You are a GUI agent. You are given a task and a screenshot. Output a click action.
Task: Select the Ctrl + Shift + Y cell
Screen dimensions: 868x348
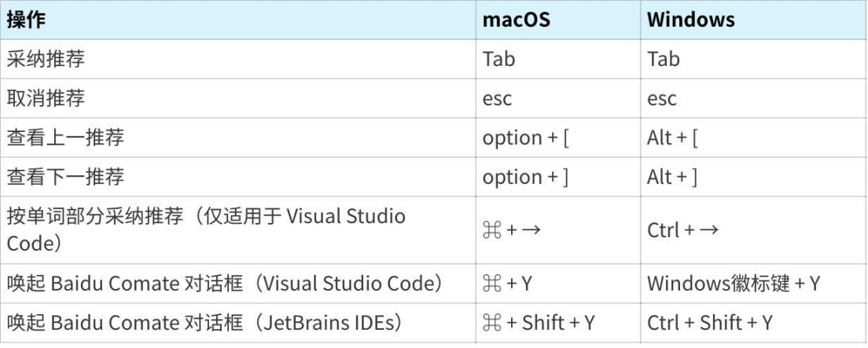754,323
